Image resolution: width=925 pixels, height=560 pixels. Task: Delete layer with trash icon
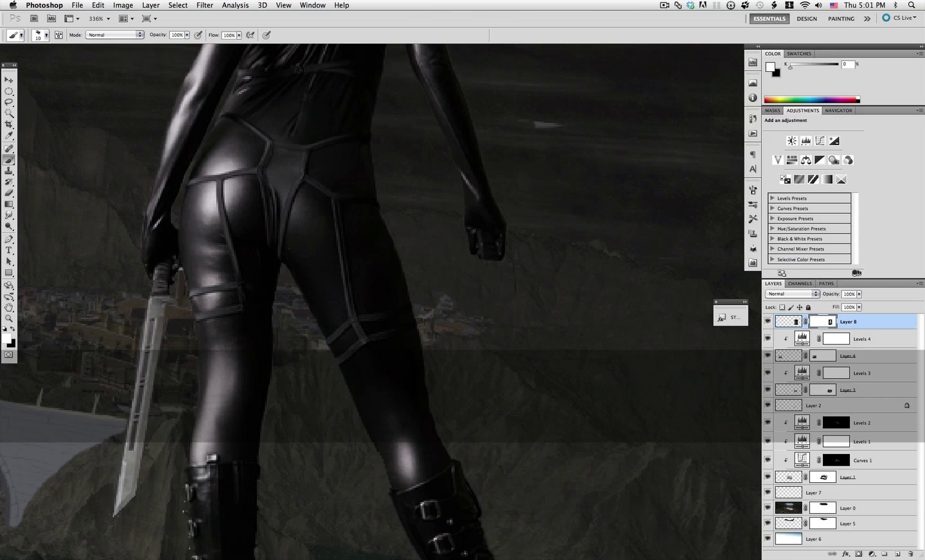click(x=911, y=554)
